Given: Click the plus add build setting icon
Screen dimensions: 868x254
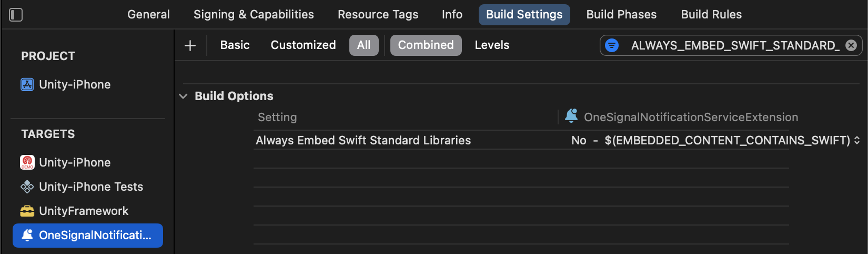Looking at the screenshot, I should 190,45.
